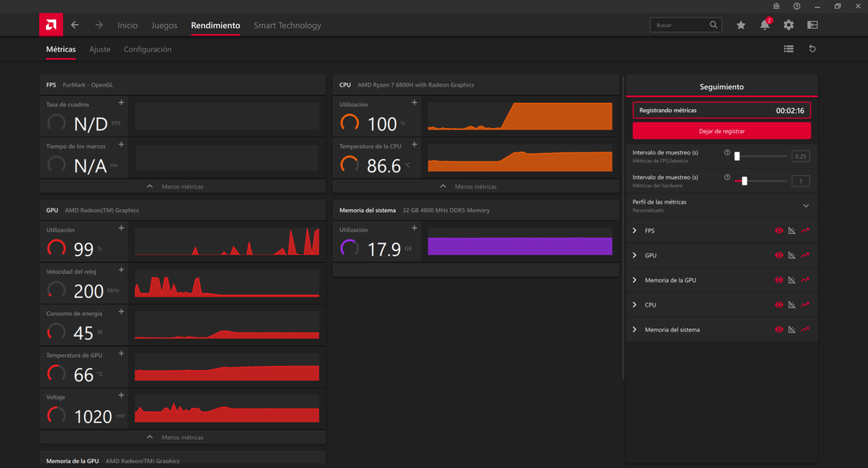Image resolution: width=868 pixels, height=468 pixels.
Task: Click the Buscar search field
Action: click(680, 25)
